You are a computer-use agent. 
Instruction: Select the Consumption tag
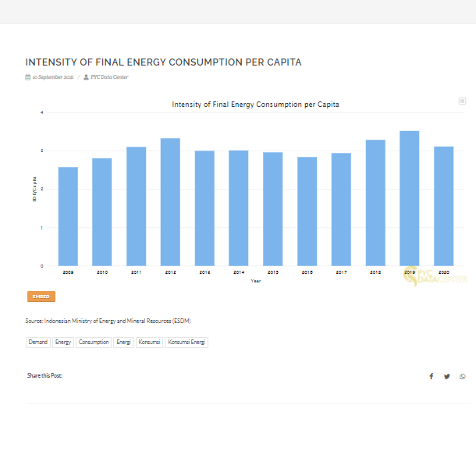(94, 343)
